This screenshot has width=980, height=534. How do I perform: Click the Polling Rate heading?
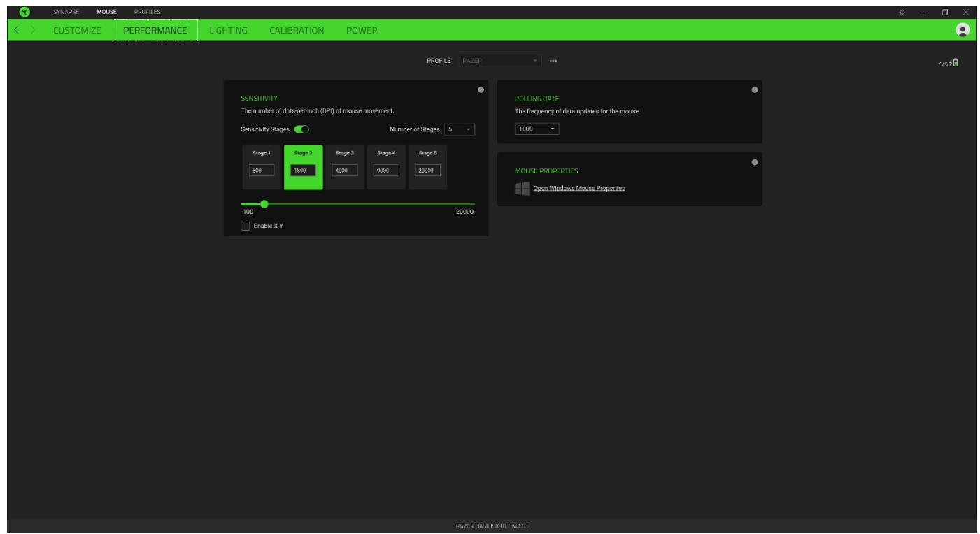537,99
